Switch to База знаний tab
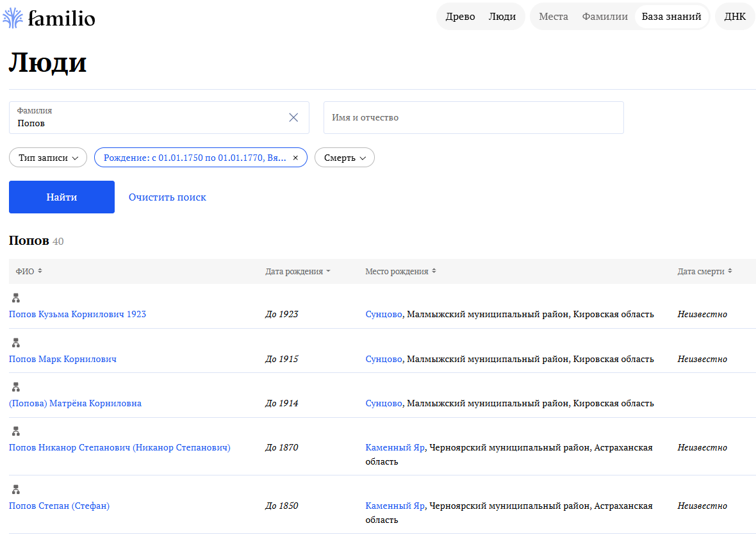Image resolution: width=756 pixels, height=537 pixels. click(x=671, y=17)
